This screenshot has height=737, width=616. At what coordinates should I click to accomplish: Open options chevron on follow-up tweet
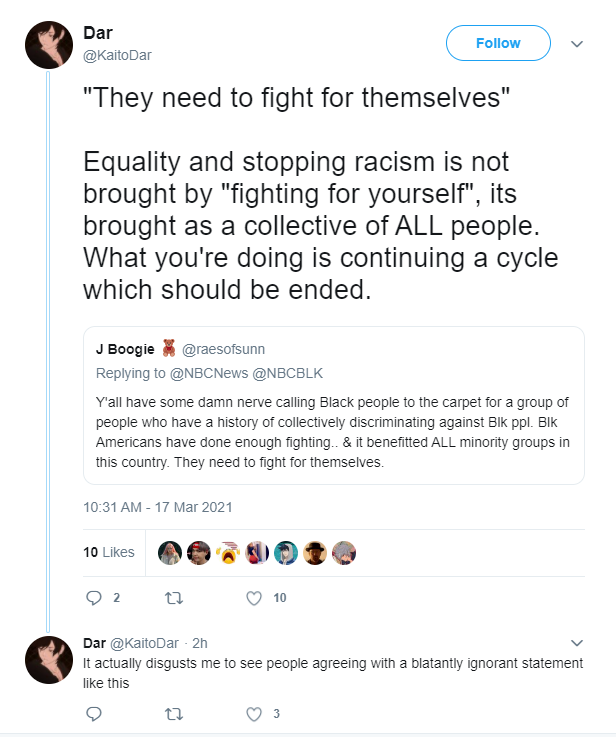pos(577,643)
